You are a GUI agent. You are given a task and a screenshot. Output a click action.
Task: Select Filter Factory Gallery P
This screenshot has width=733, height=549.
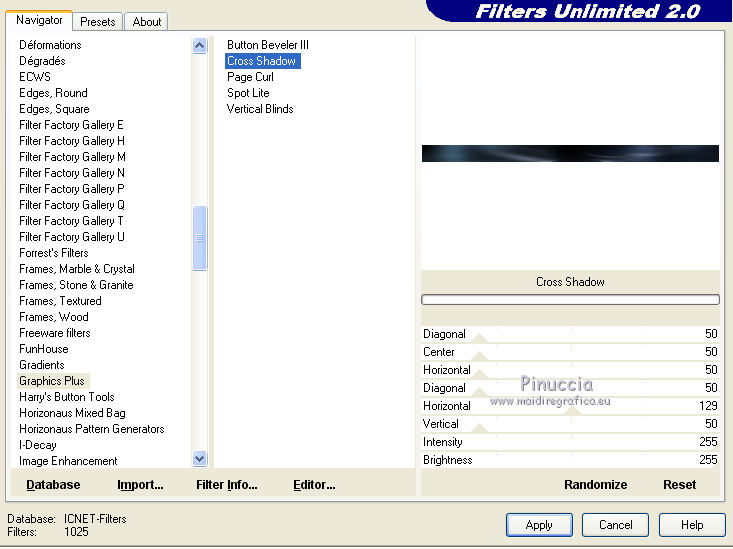point(72,189)
